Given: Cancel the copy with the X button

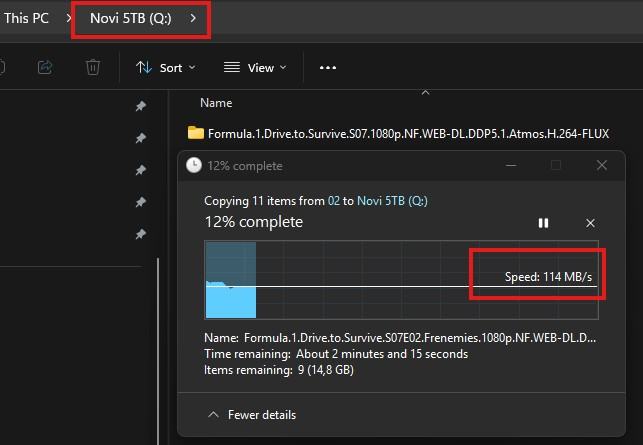Looking at the screenshot, I should click(590, 223).
